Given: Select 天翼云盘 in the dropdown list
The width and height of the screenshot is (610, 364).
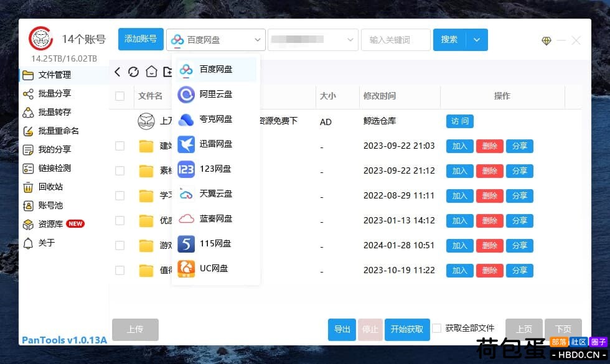Looking at the screenshot, I should click(x=216, y=194).
